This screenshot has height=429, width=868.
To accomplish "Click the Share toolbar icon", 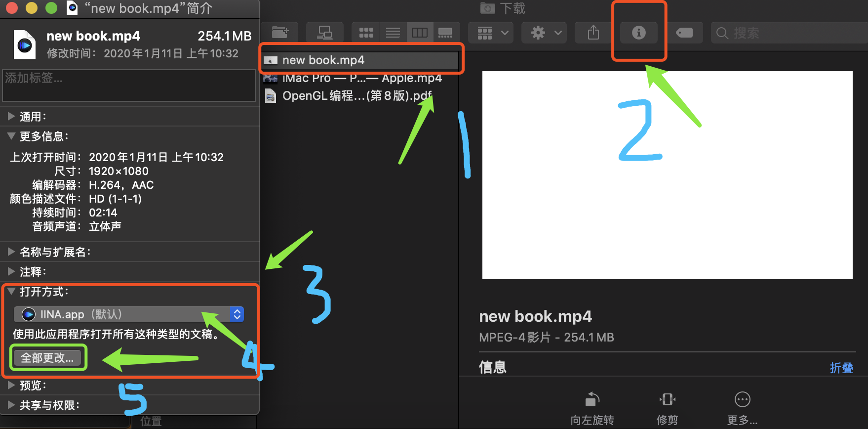I will tap(593, 33).
